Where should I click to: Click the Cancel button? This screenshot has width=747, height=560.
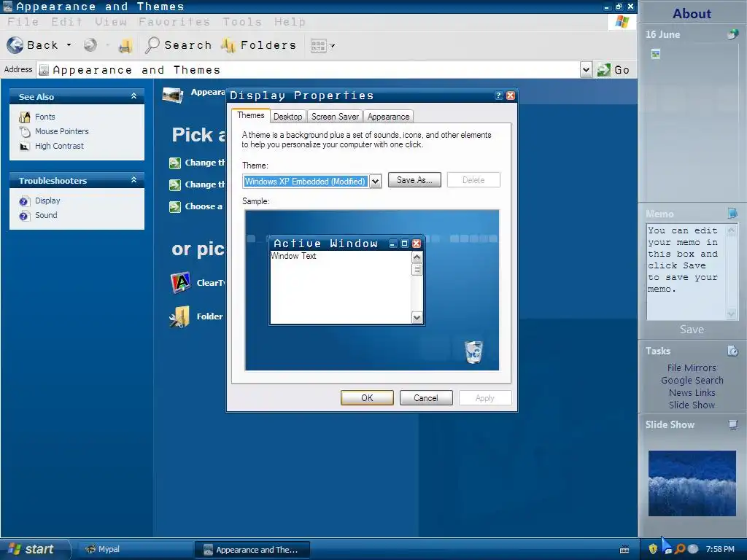tap(426, 398)
